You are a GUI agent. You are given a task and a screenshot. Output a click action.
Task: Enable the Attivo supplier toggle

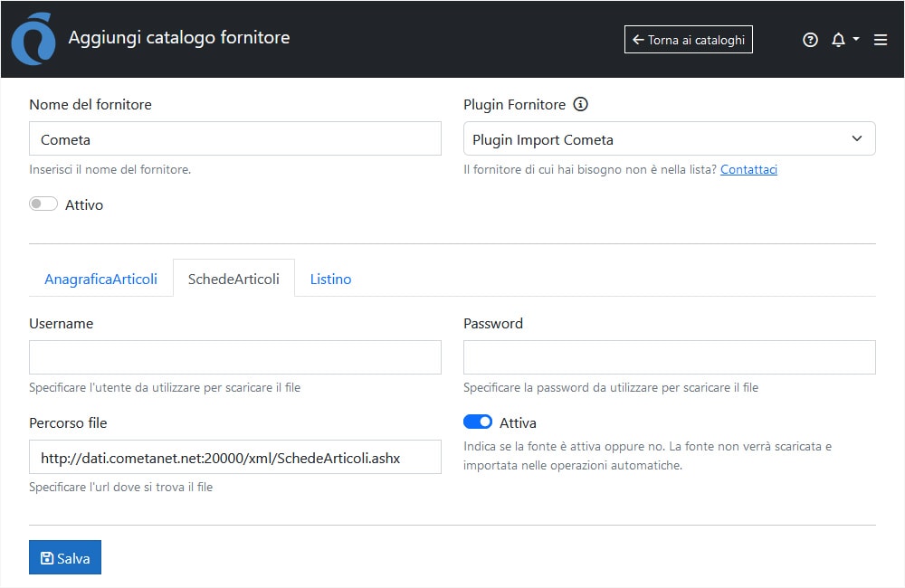tap(43, 204)
